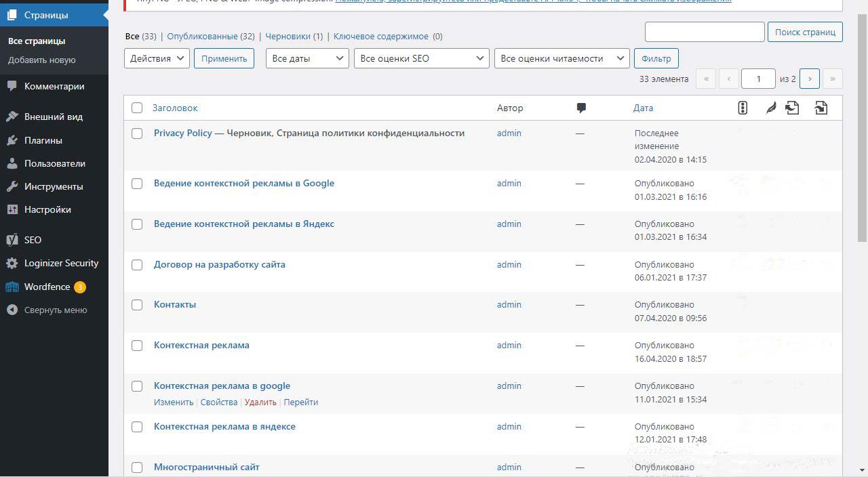868x477 pixels.
Task: Open the Действия bulk actions dropdown
Action: [x=157, y=58]
